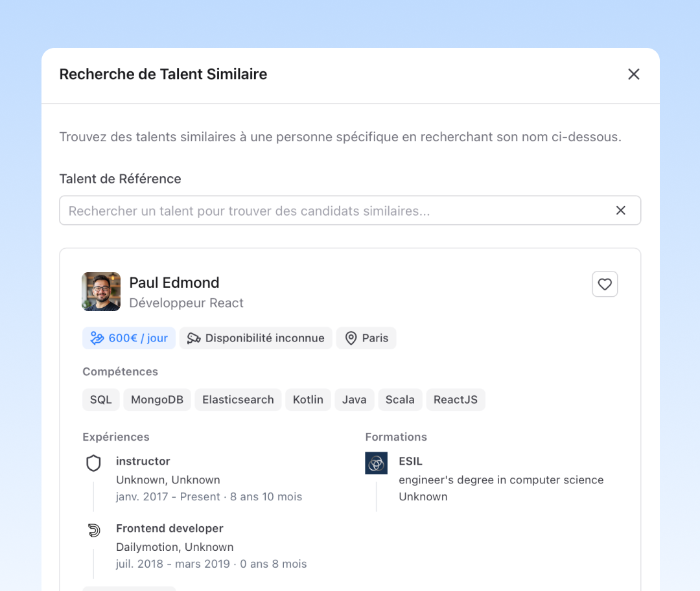
Task: Clear the talent search field
Action: click(x=620, y=211)
